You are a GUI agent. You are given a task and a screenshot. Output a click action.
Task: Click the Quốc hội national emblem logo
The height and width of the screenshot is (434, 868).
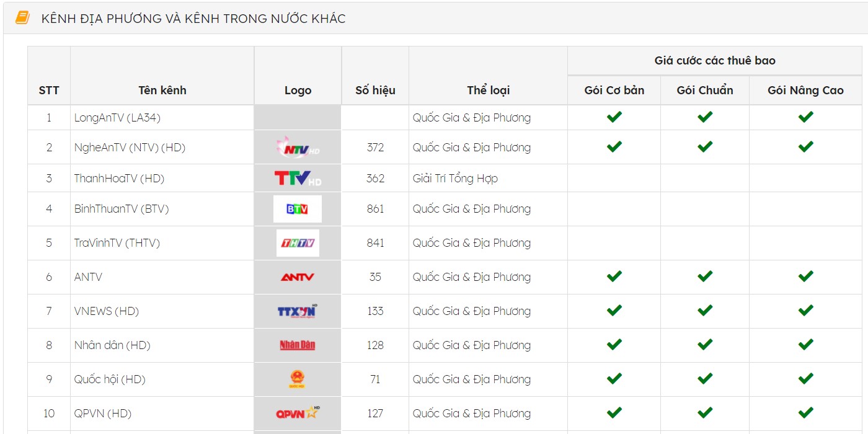(298, 379)
